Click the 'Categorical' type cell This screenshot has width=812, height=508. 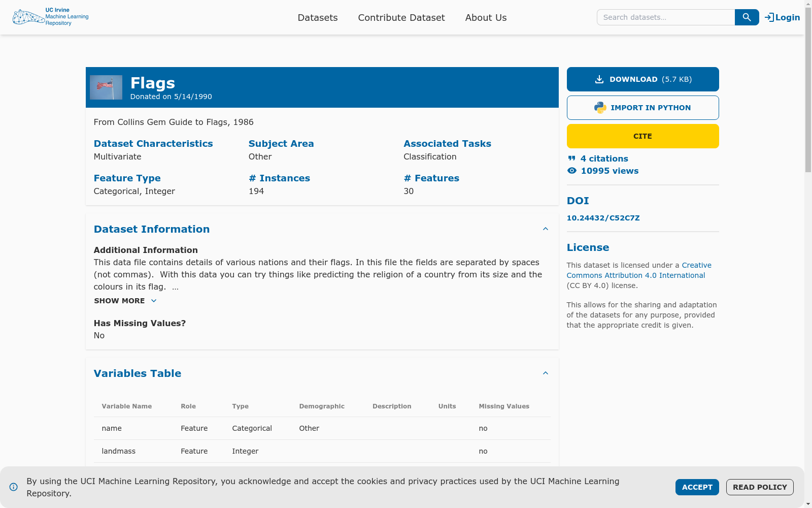click(252, 428)
